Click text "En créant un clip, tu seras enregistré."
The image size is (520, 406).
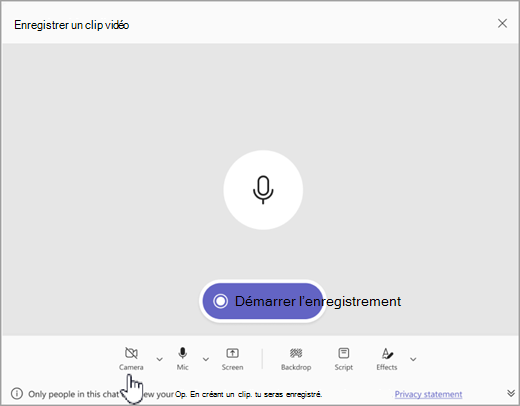[x=256, y=394]
